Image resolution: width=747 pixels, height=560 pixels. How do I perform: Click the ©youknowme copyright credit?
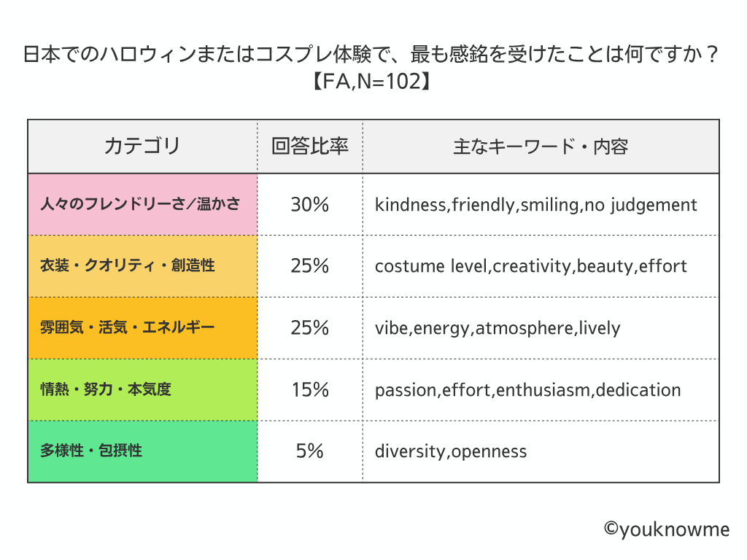[666, 529]
